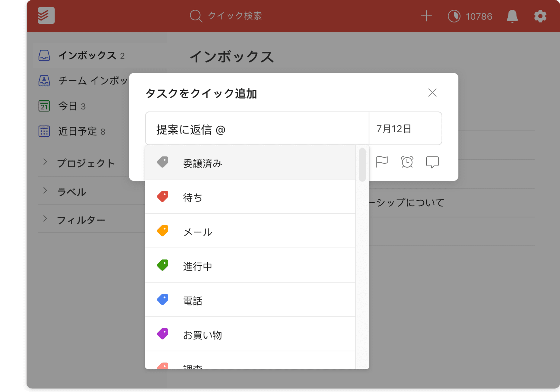Click the label dropdown scrollbar thumb
The image size is (560, 392).
point(362,165)
